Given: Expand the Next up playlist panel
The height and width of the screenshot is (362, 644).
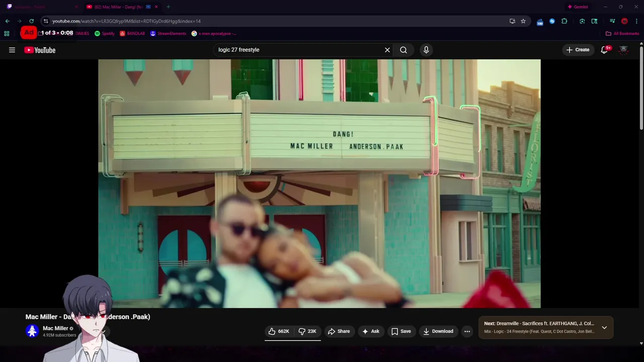Looking at the screenshot, I should point(604,327).
